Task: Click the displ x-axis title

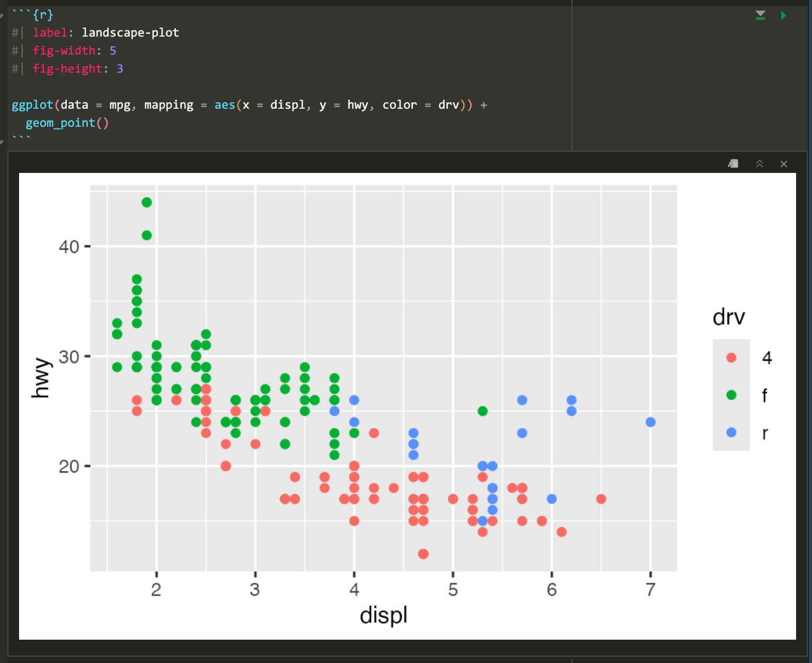Action: (x=383, y=615)
